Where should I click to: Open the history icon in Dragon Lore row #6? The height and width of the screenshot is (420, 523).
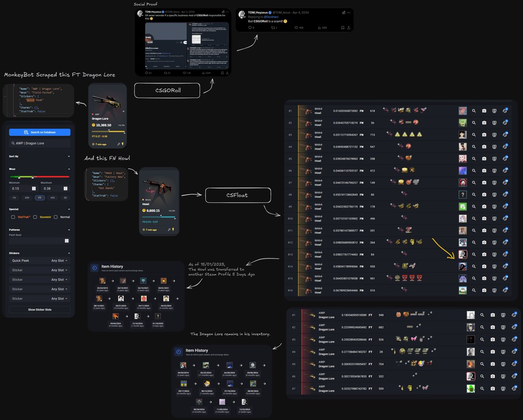click(x=513, y=376)
